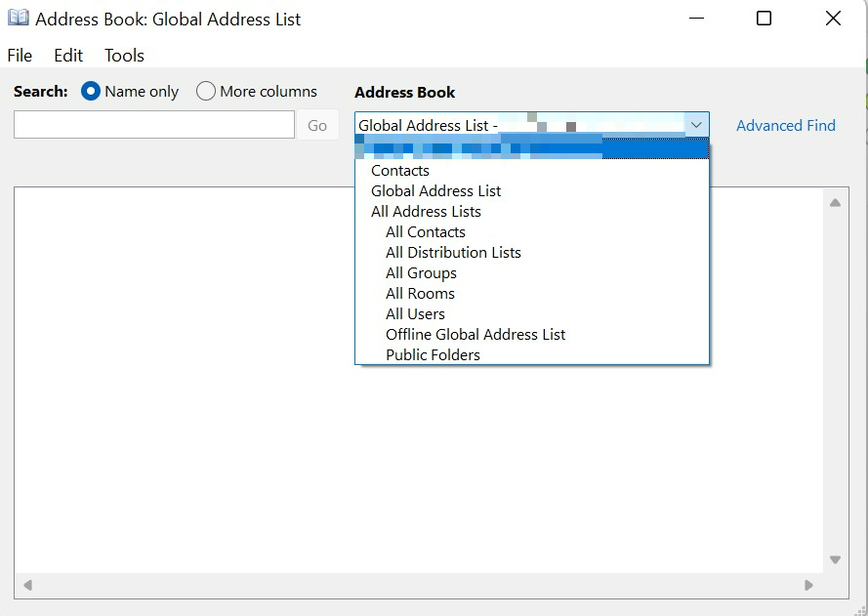
Task: Pick Offline Global Address List option
Action: click(475, 335)
